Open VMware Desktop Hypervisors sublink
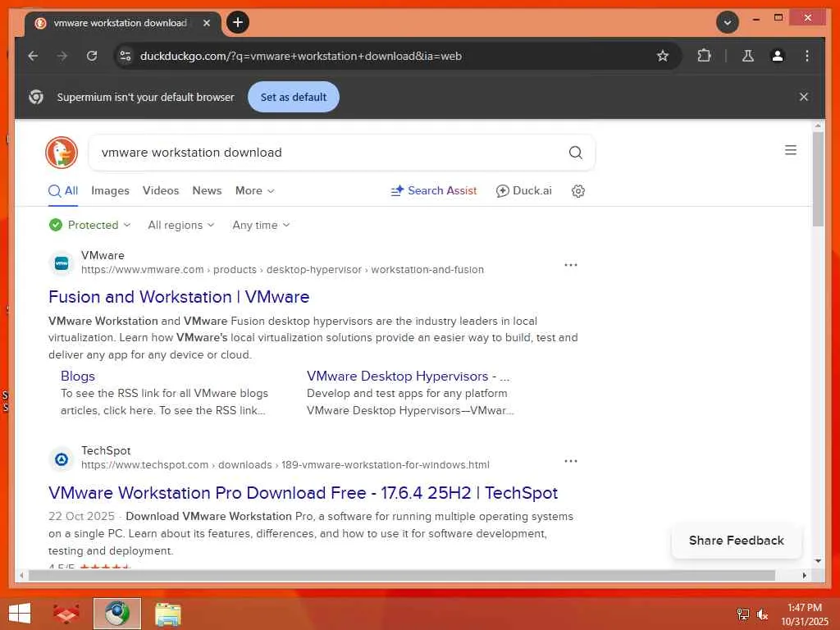840x630 pixels. 409,376
